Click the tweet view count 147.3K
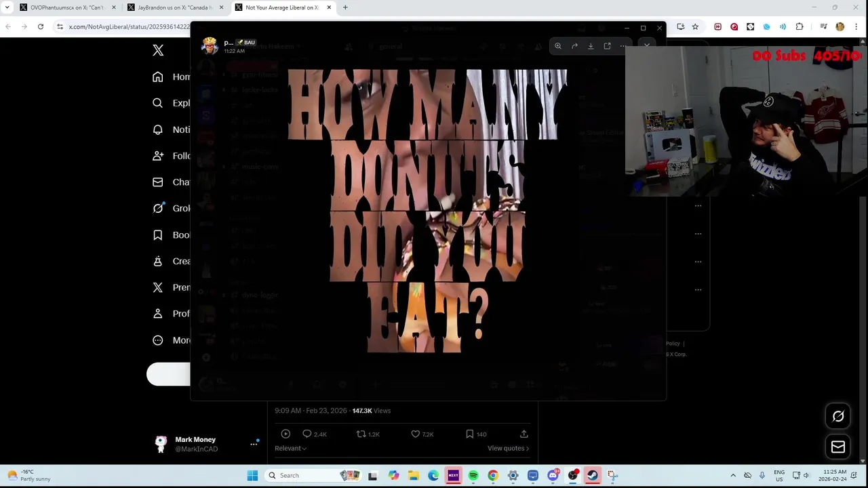Image resolution: width=868 pixels, height=488 pixels. (372, 411)
